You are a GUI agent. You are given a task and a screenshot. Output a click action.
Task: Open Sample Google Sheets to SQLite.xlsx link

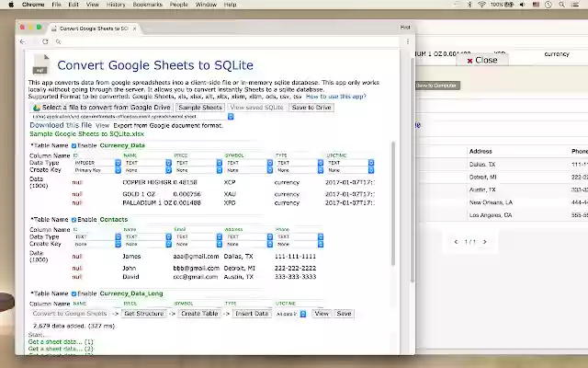click(x=87, y=134)
